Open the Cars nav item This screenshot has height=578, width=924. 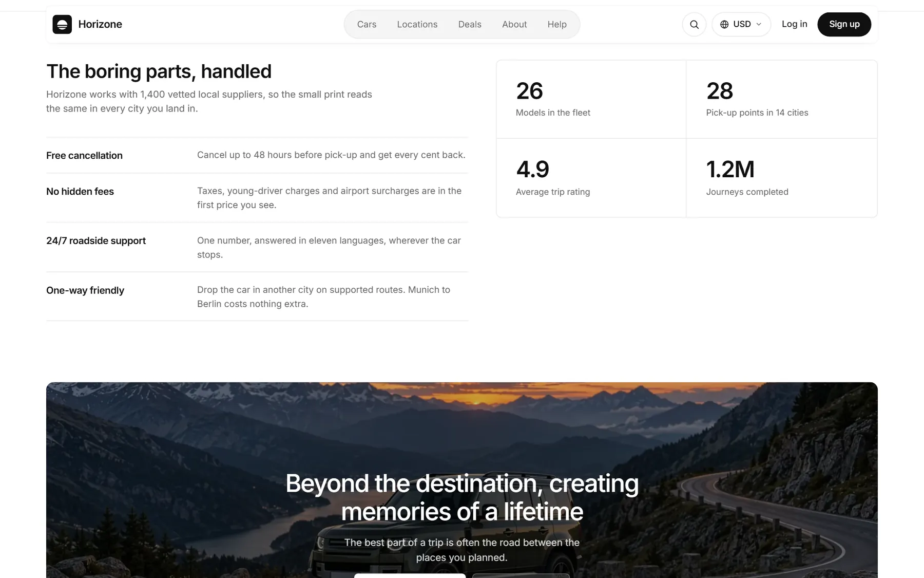click(367, 24)
